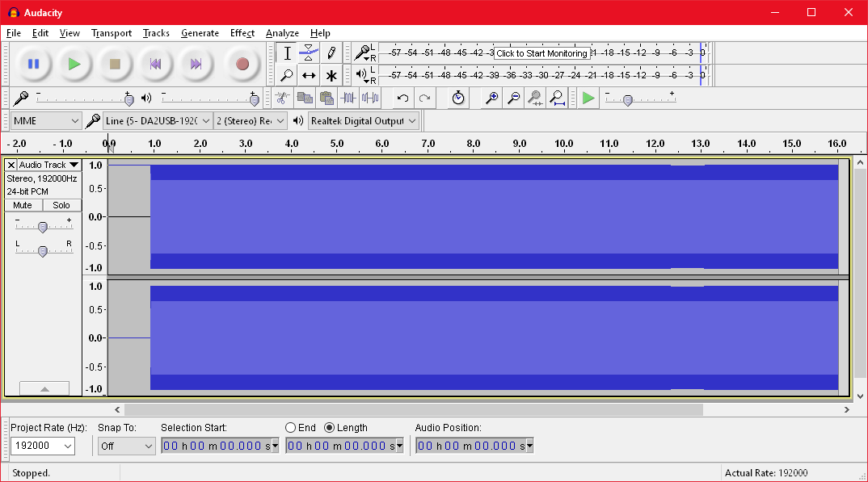Open the 2 (Stereo) recording channels dropdown

click(251, 120)
